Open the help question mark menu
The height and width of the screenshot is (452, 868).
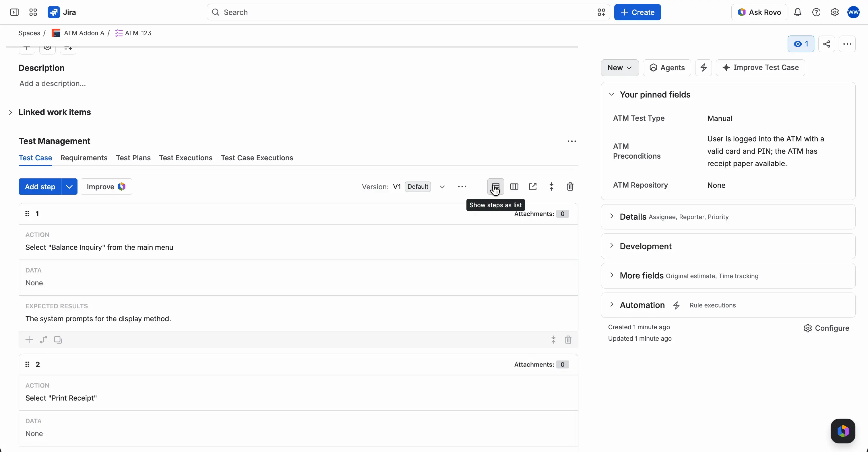point(816,12)
